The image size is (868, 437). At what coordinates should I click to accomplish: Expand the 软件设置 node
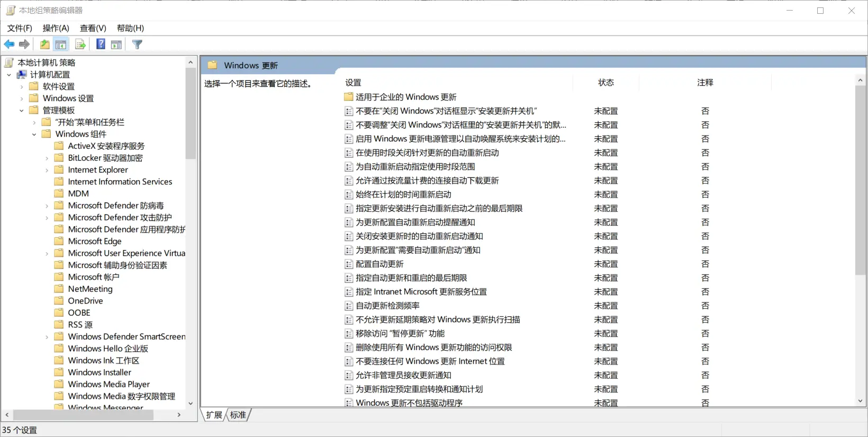[x=22, y=86]
